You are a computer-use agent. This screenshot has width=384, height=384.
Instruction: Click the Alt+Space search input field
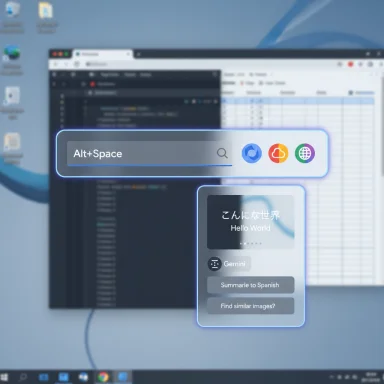coord(149,153)
